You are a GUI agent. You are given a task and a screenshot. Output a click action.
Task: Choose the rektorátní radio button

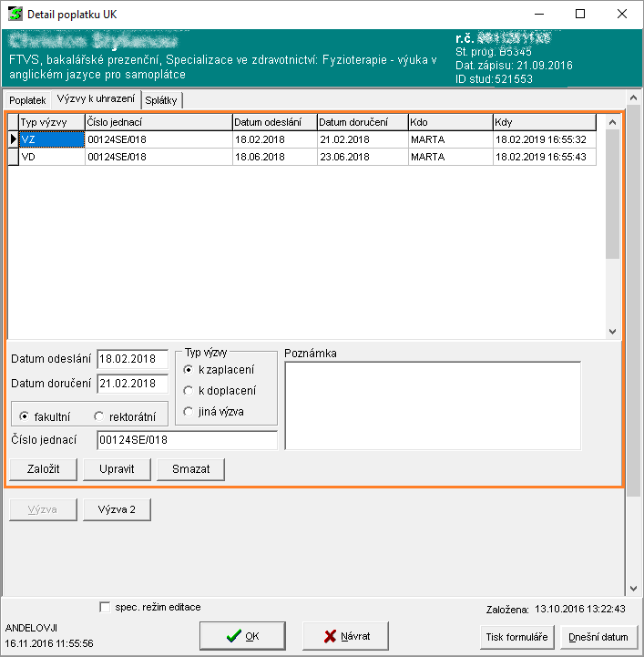click(98, 416)
